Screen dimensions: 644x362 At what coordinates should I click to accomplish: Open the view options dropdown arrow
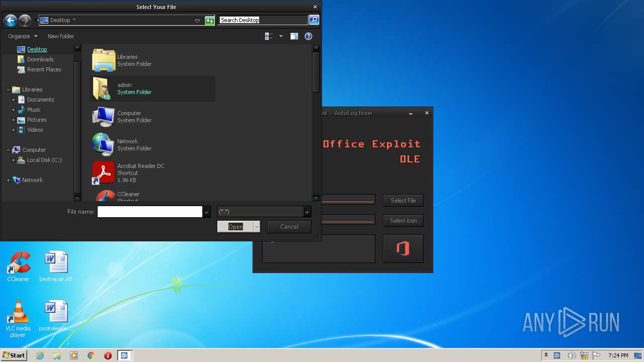tap(281, 36)
